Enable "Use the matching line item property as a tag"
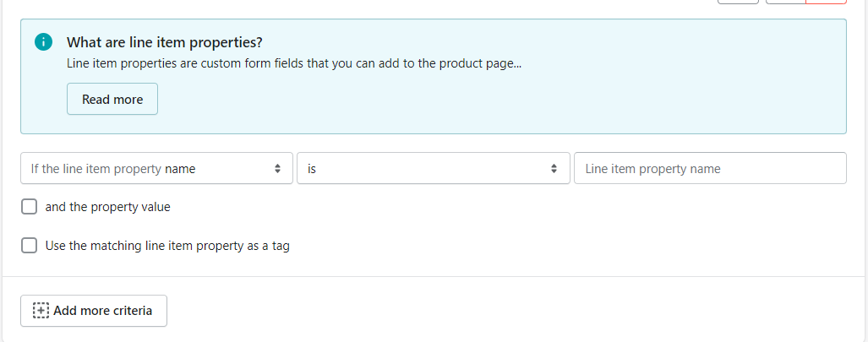Viewport: 868px width, 342px height. (29, 246)
